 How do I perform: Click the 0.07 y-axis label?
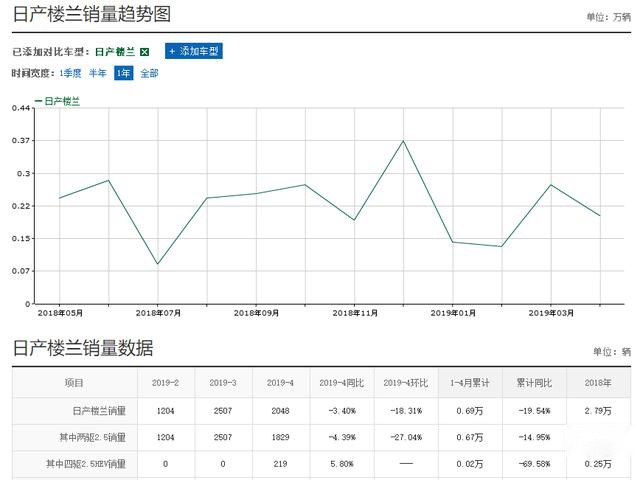[21, 271]
